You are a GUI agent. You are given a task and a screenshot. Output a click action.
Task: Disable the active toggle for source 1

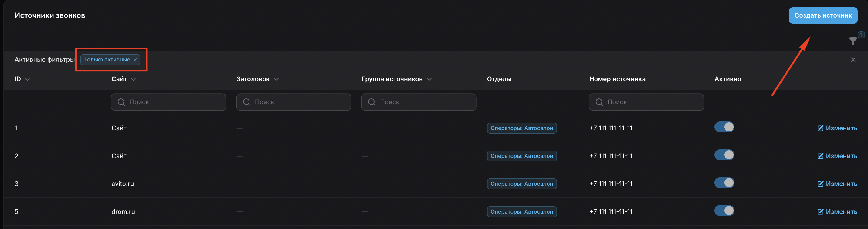point(724,127)
